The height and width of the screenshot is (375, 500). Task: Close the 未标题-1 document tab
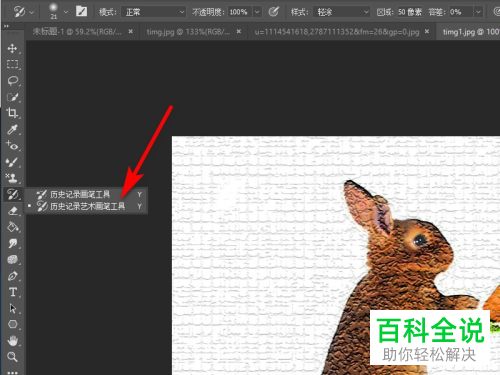[131, 31]
